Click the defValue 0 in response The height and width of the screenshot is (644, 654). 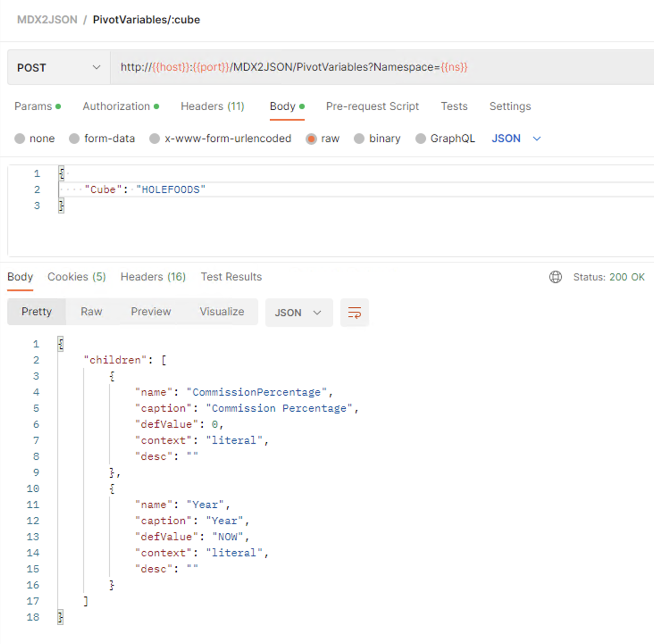[x=215, y=424]
